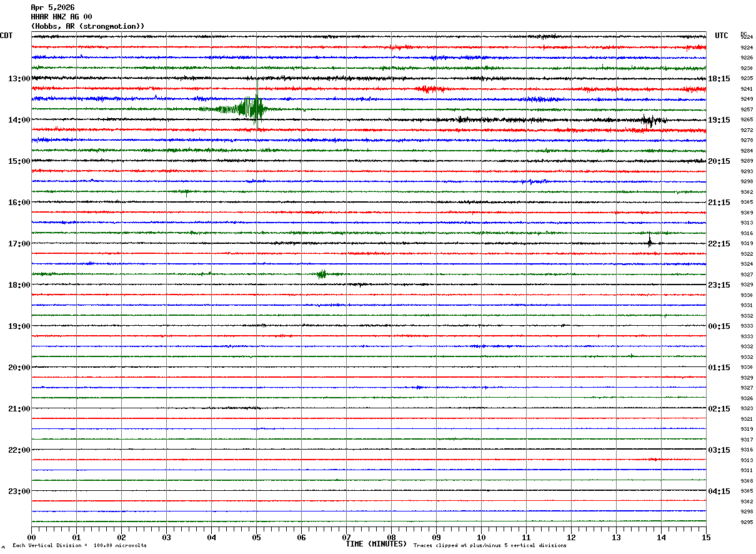Select the 15 minute mark on the time axis
The image size is (756, 554).
[705, 537]
